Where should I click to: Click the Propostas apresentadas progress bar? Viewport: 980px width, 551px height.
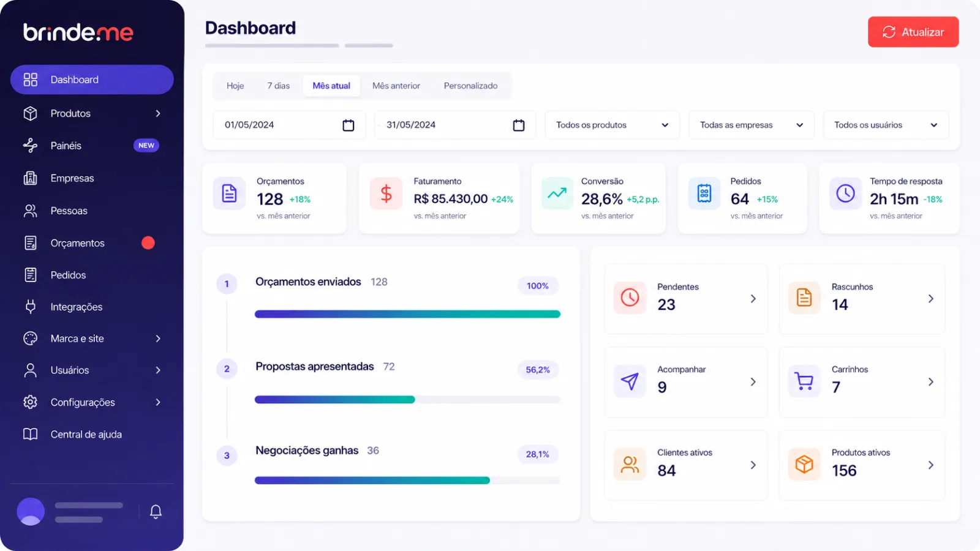(x=407, y=400)
